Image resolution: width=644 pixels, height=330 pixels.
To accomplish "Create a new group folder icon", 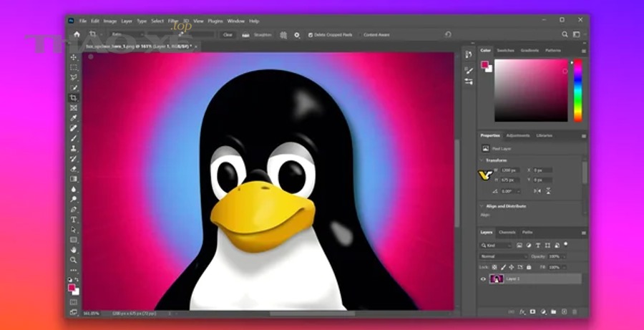I will pos(553,312).
